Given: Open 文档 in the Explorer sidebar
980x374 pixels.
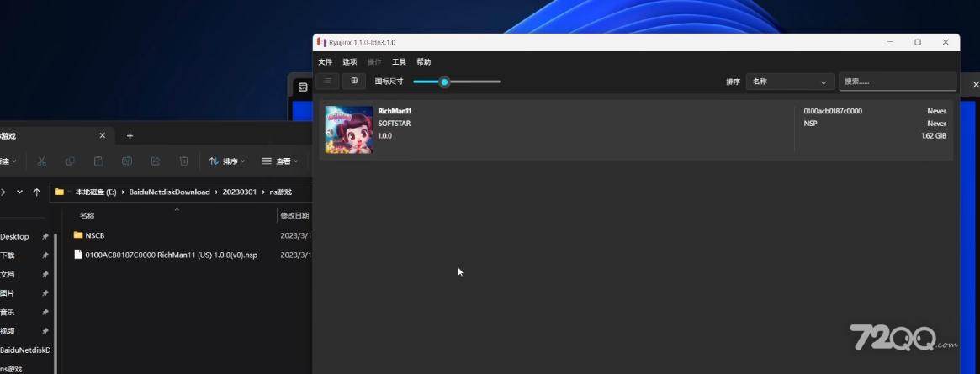Looking at the screenshot, I should pyautogui.click(x=8, y=274).
